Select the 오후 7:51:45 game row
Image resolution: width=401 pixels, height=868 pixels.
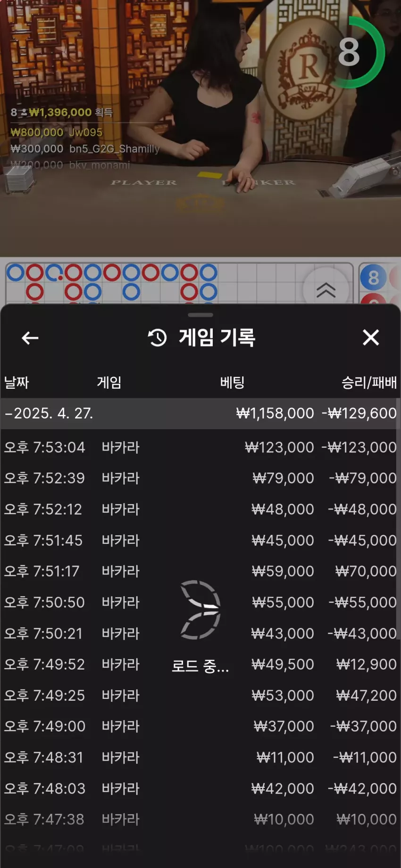200,540
